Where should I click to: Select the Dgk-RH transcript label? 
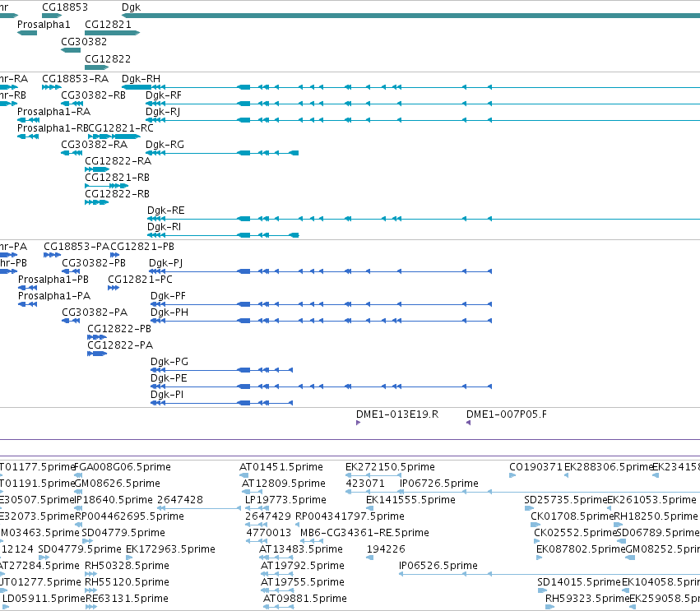141,79
